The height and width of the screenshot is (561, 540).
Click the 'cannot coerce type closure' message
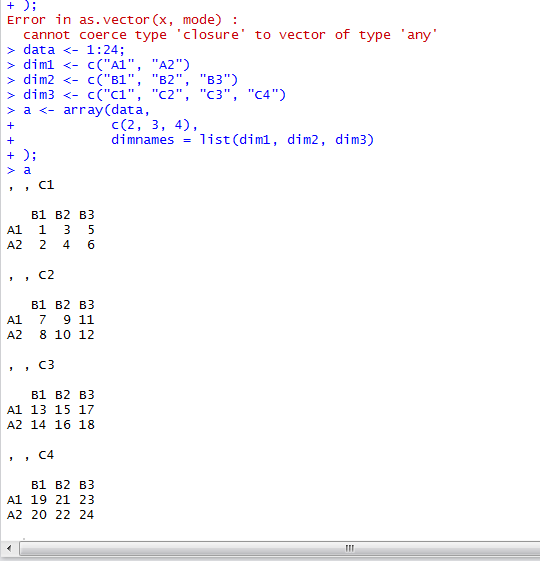pos(230,35)
